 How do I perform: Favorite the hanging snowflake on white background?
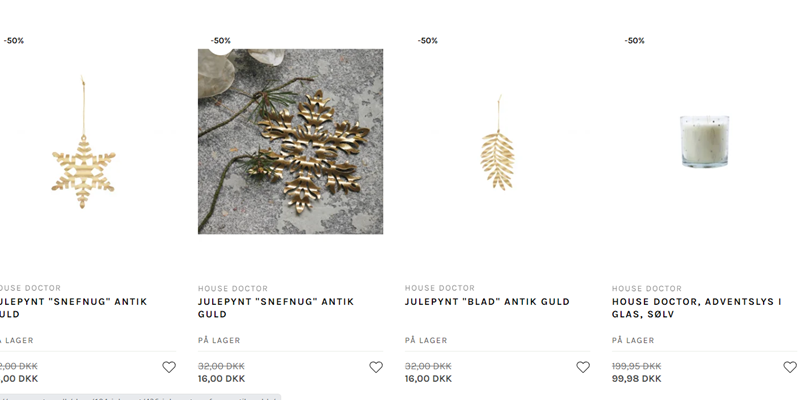[169, 367]
